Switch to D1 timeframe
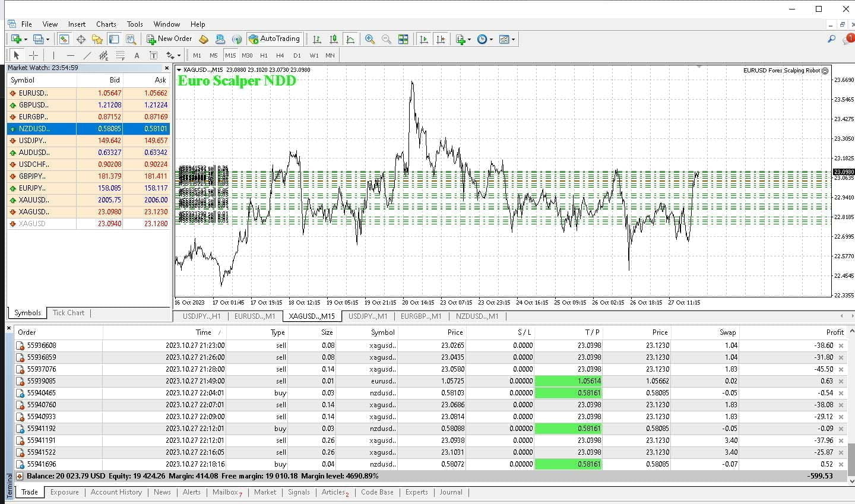Image resolution: width=855 pixels, height=504 pixels. [x=297, y=55]
